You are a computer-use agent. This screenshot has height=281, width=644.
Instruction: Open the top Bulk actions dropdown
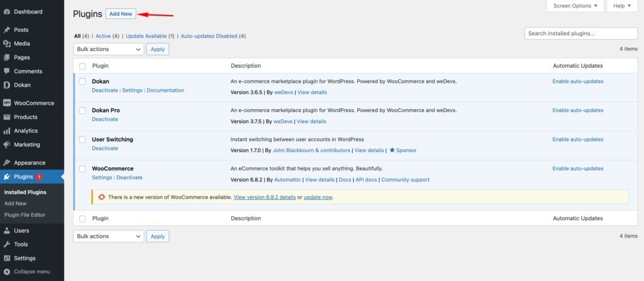(108, 49)
